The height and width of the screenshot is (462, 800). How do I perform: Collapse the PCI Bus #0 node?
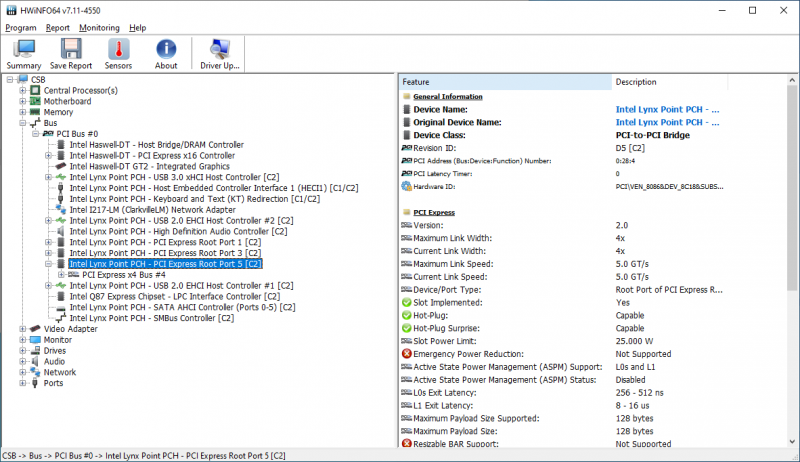(x=36, y=134)
